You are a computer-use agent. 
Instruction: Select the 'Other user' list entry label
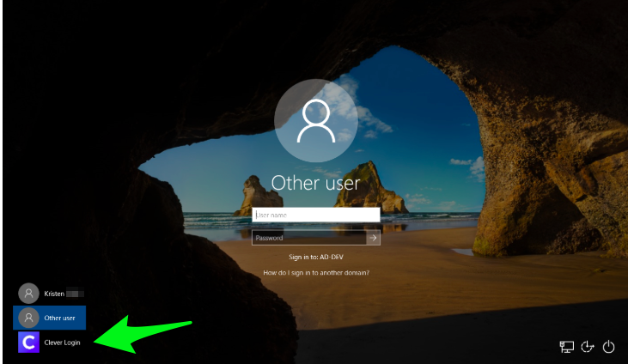tap(60, 318)
